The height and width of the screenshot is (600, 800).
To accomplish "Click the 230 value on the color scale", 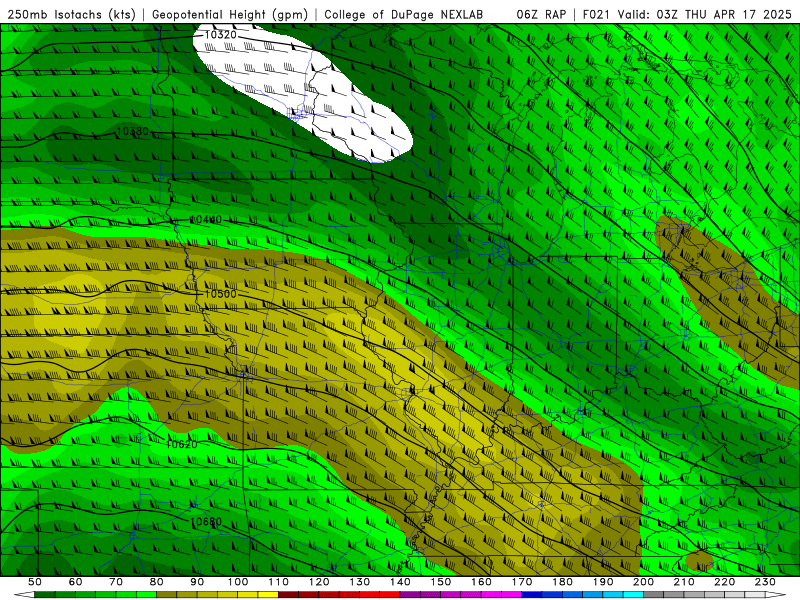I will (765, 582).
